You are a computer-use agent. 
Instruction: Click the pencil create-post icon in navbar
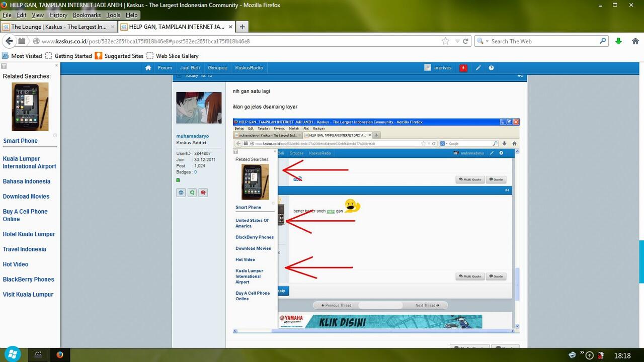click(x=478, y=68)
